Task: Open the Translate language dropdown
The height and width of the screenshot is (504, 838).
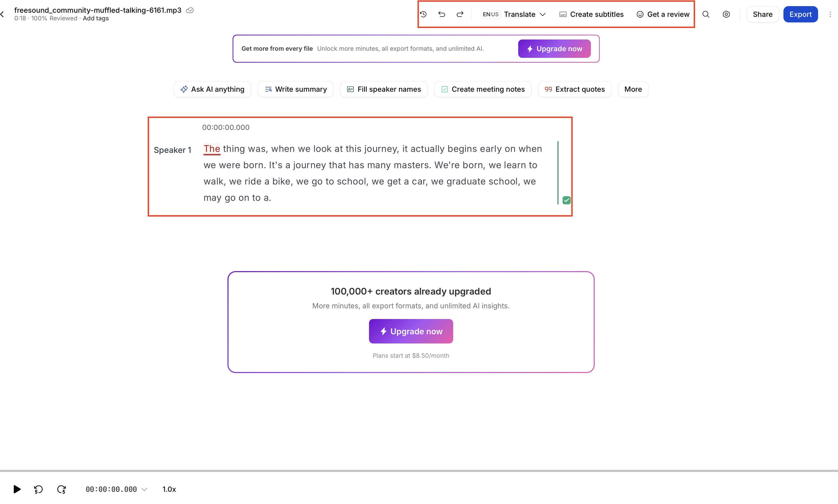Action: tap(525, 14)
